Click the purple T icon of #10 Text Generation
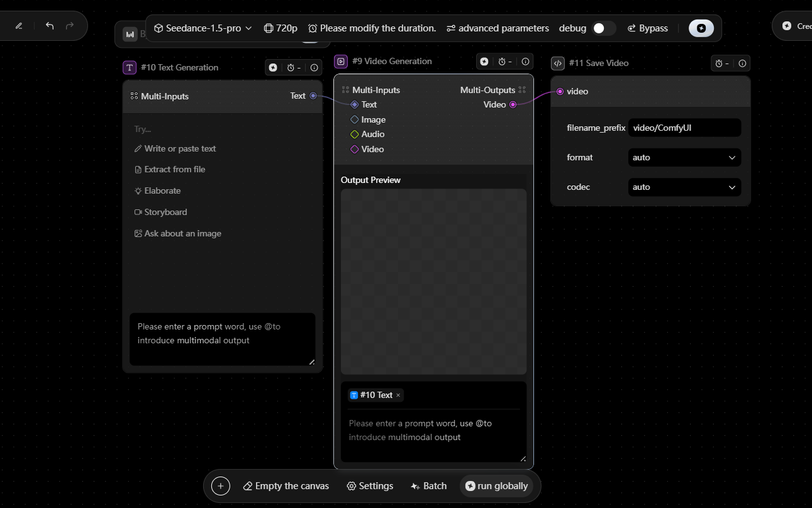Image resolution: width=812 pixels, height=508 pixels. coord(130,67)
